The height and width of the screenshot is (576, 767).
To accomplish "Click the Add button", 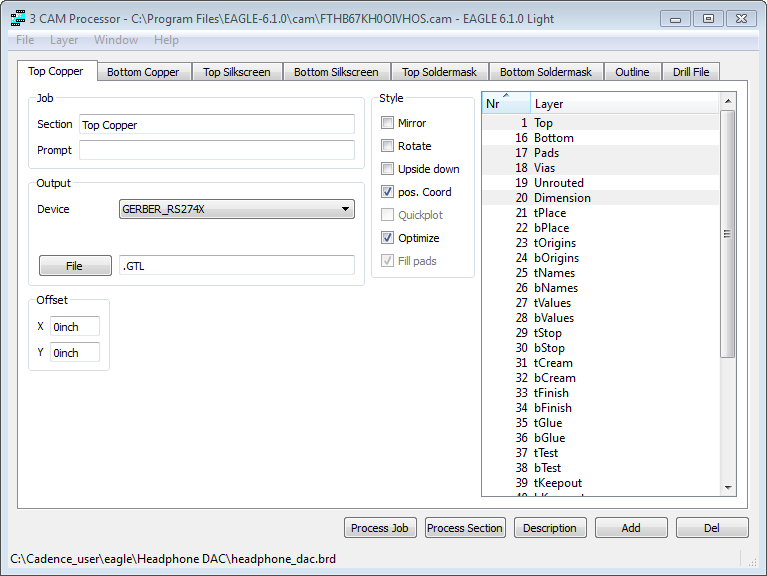I will point(631,528).
